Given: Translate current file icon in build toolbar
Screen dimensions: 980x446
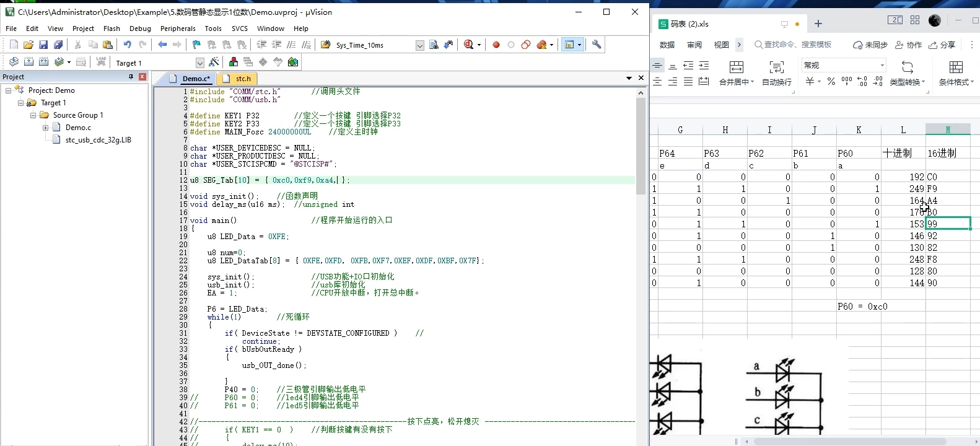Looking at the screenshot, I should pyautogui.click(x=14, y=62).
